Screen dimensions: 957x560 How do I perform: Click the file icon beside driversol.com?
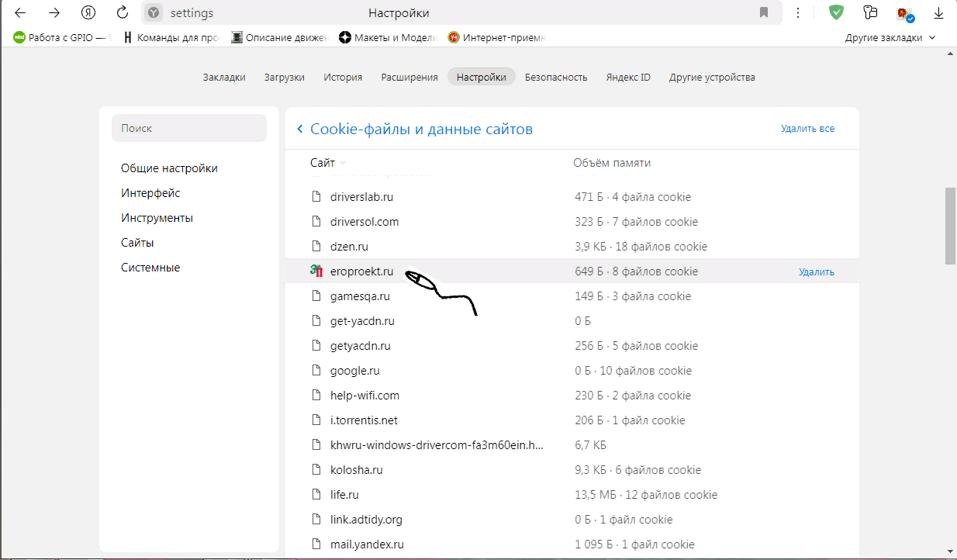pos(316,222)
